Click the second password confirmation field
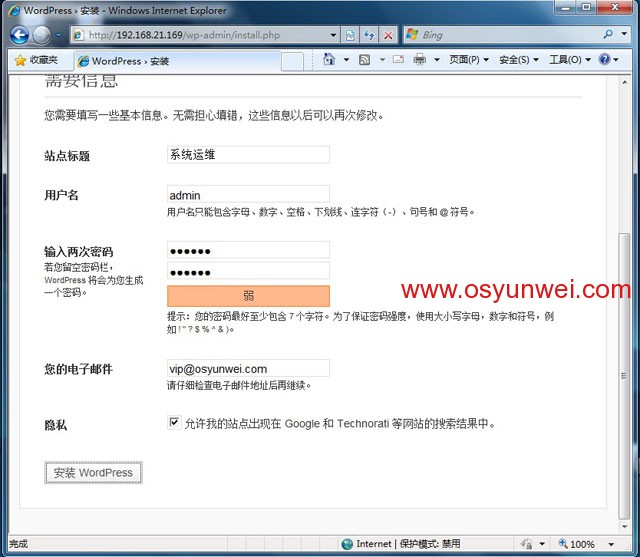This screenshot has width=640, height=557. (248, 271)
